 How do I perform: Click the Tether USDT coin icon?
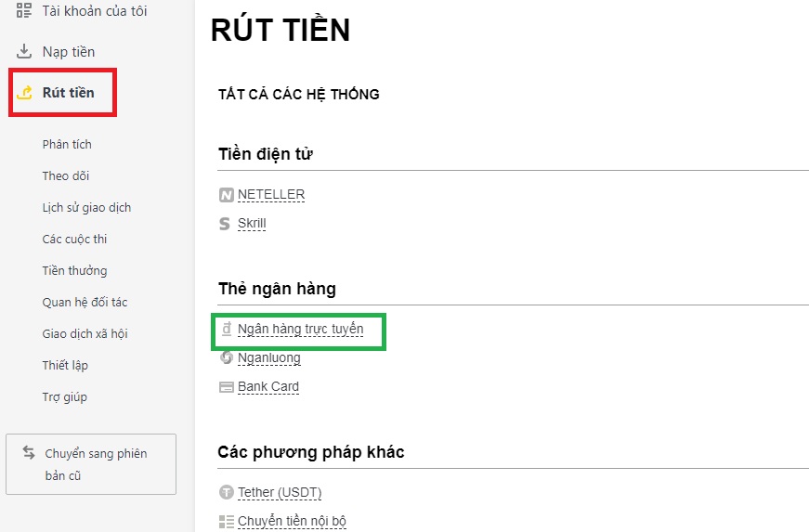(x=226, y=492)
